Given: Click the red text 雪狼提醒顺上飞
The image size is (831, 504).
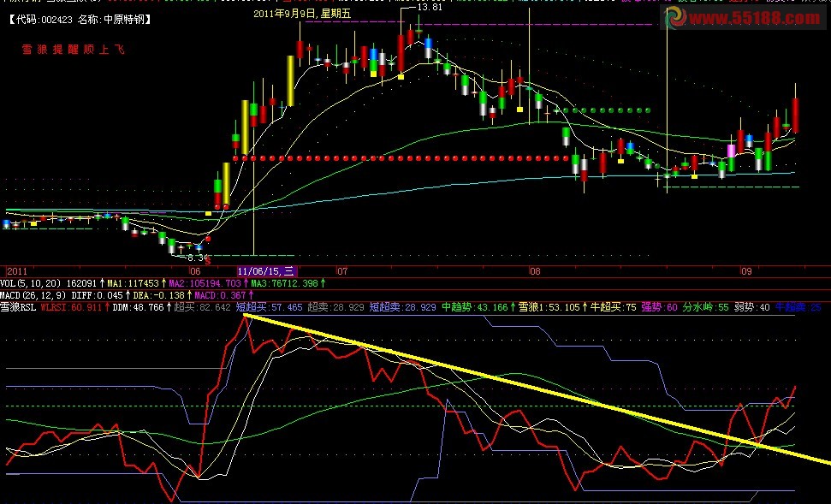Looking at the screenshot, I should pyautogui.click(x=73, y=50).
